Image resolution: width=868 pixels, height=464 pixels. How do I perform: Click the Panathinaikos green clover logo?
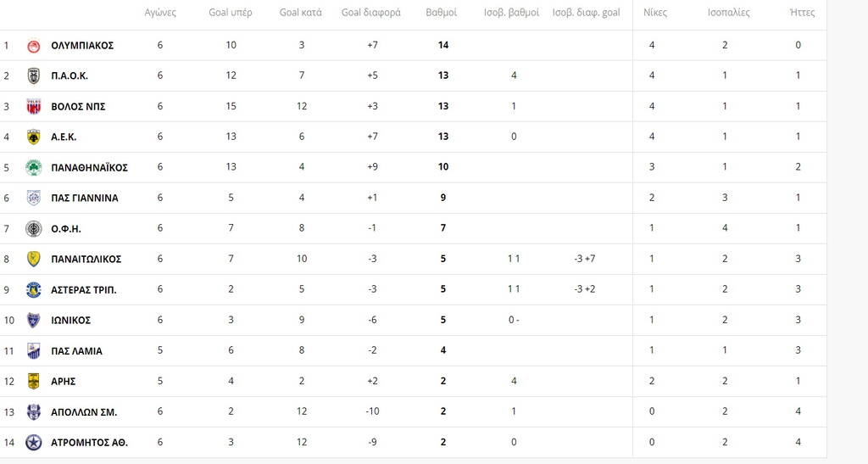click(34, 168)
